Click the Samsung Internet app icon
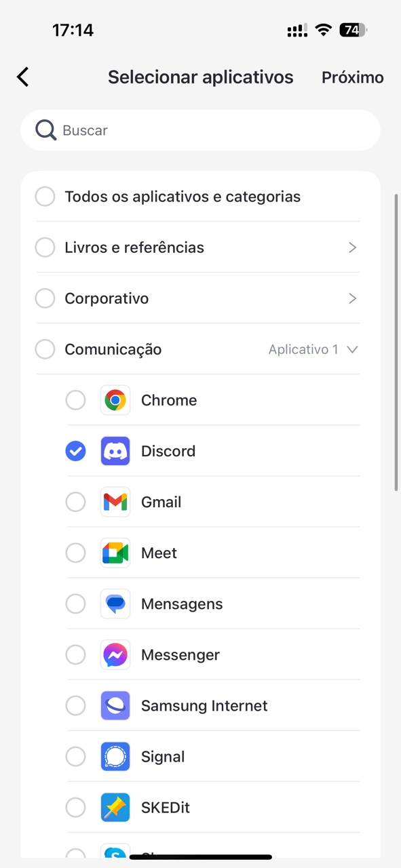The width and height of the screenshot is (401, 868). point(115,705)
